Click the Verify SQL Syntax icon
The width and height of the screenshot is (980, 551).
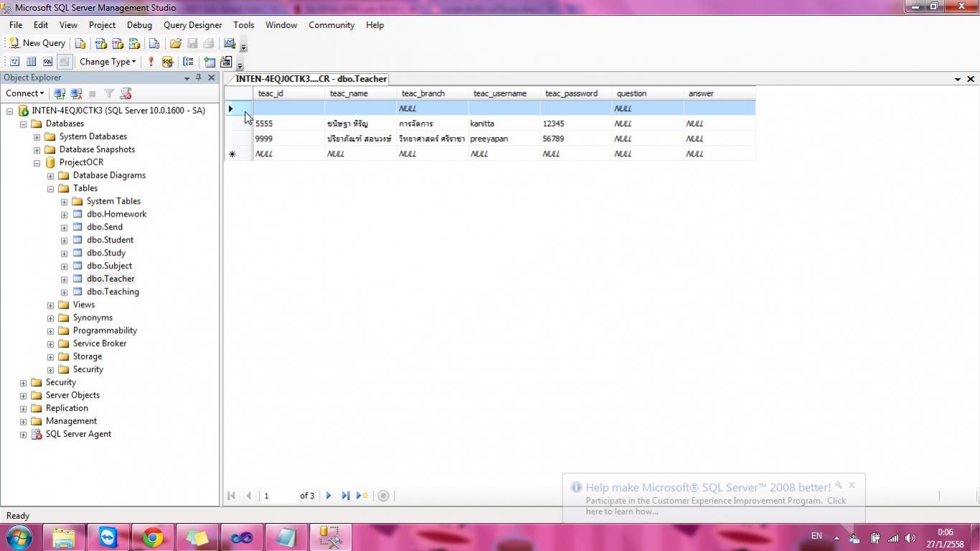(x=167, y=62)
